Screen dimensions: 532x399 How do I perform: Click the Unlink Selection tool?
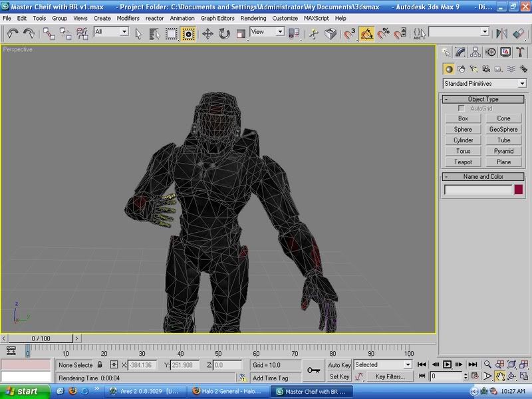65,34
